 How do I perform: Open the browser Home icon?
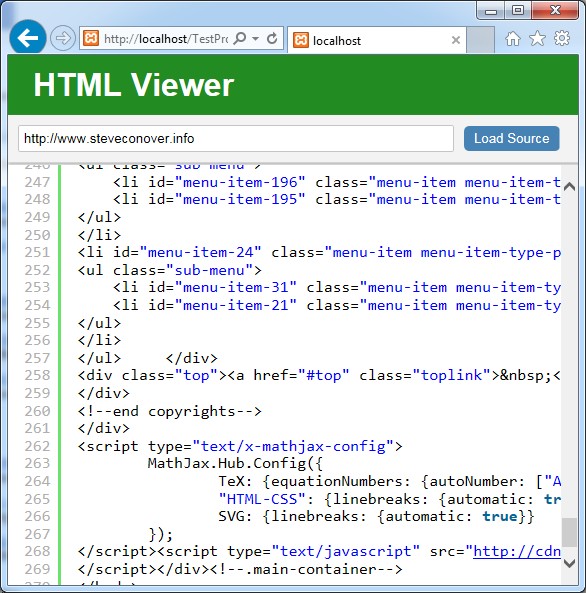(513, 39)
